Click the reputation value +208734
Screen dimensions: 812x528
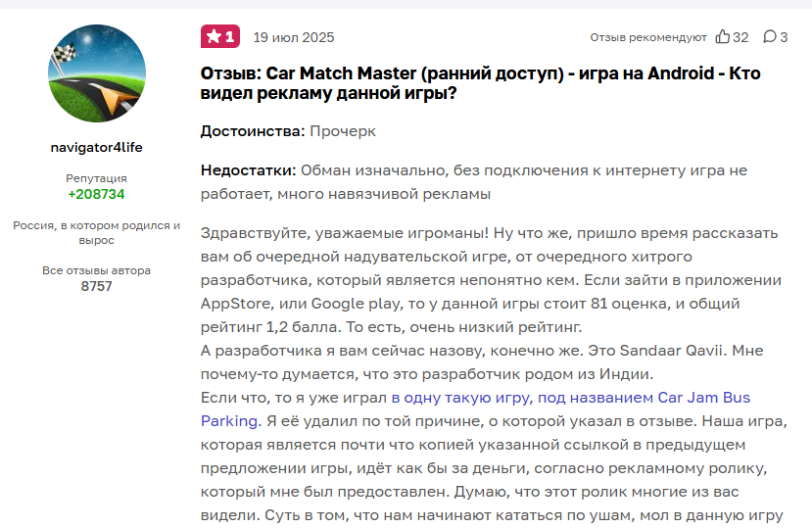[x=96, y=194]
